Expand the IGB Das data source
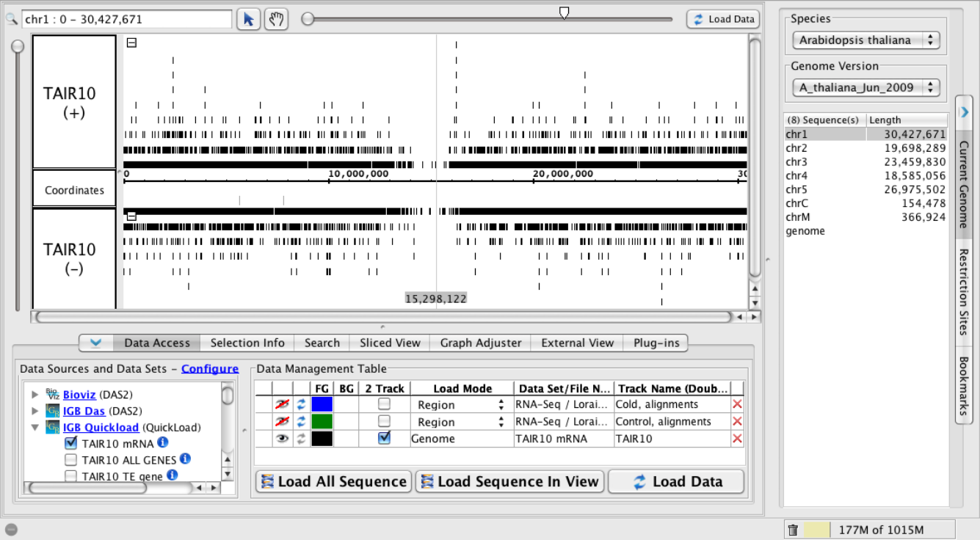980x540 pixels. [35, 411]
